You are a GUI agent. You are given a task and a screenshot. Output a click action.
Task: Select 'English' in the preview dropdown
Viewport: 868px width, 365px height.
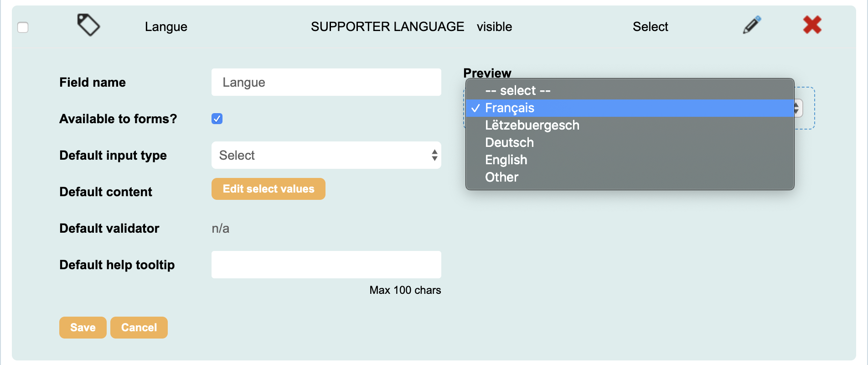tap(506, 160)
